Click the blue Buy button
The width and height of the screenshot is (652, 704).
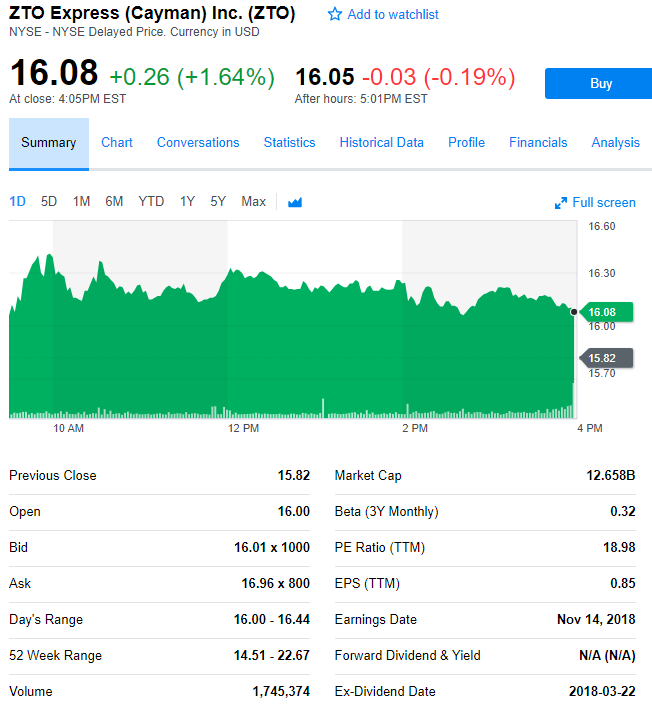(599, 84)
